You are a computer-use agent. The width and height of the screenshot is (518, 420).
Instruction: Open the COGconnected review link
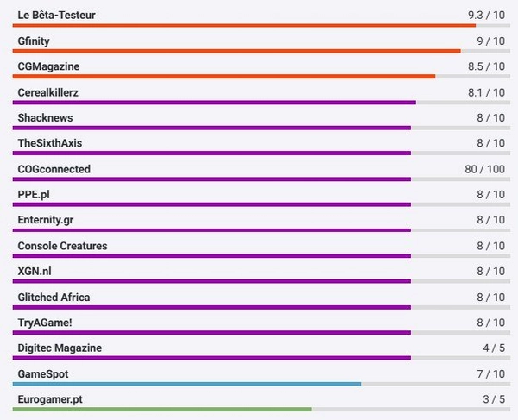pos(54,169)
